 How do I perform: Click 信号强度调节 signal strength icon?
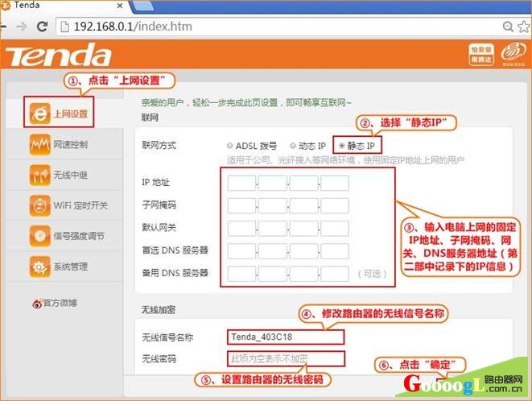(40, 236)
